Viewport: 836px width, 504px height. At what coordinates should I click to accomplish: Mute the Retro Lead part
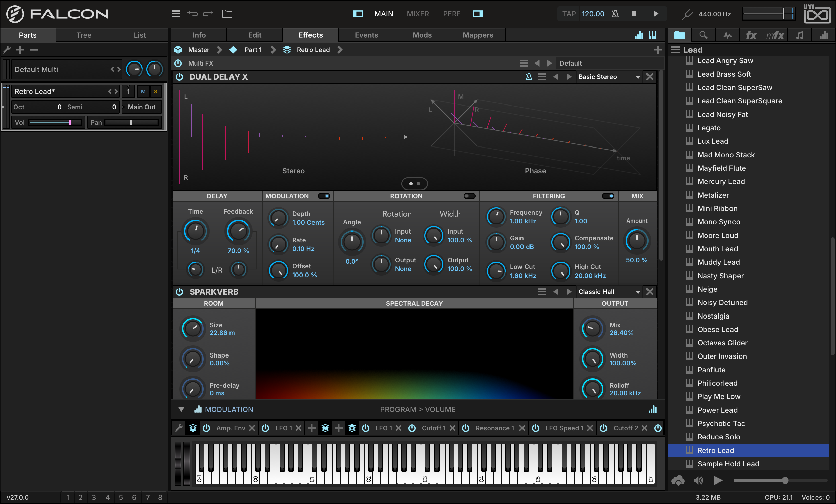[x=143, y=92]
